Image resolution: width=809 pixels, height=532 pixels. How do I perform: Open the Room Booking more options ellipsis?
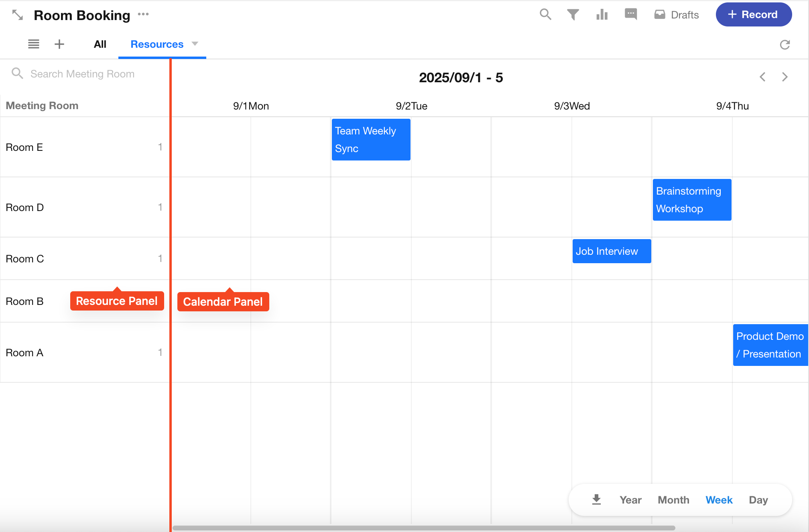(143, 14)
